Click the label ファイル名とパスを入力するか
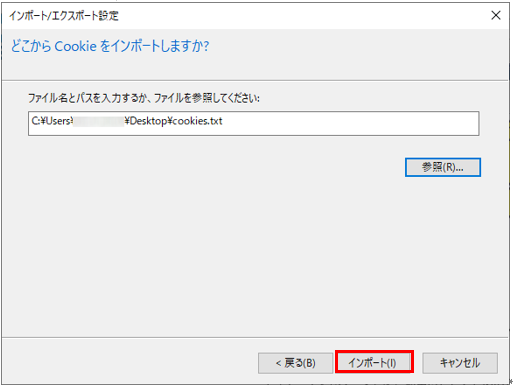 [88, 98]
